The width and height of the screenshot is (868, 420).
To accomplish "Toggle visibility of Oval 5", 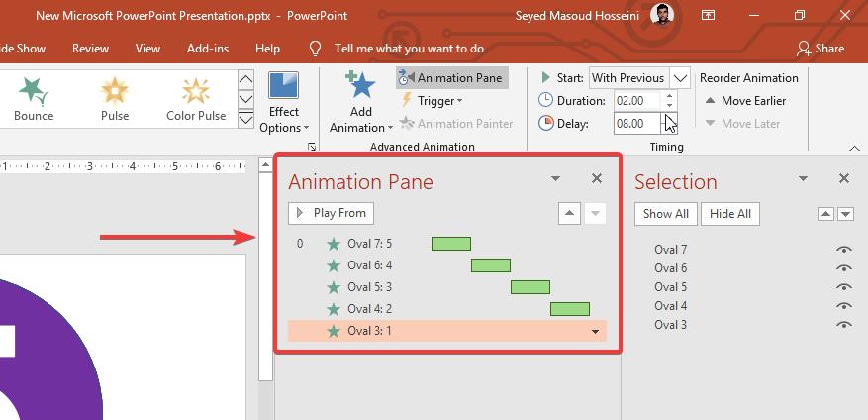I will click(x=843, y=287).
